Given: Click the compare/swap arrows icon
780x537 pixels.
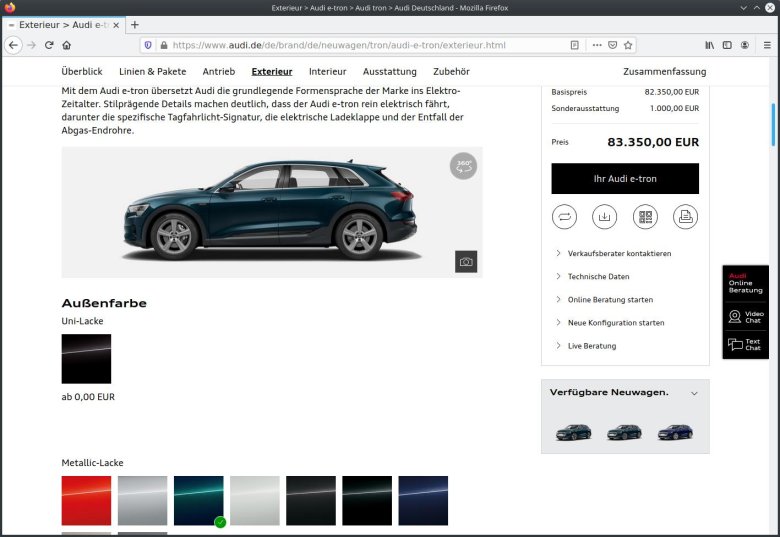Looking at the screenshot, I should click(x=564, y=216).
